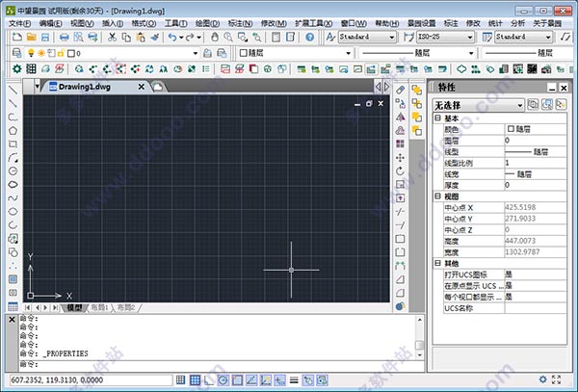Toggle Lineweight display in status bar
578x392 pixels.
click(x=294, y=379)
